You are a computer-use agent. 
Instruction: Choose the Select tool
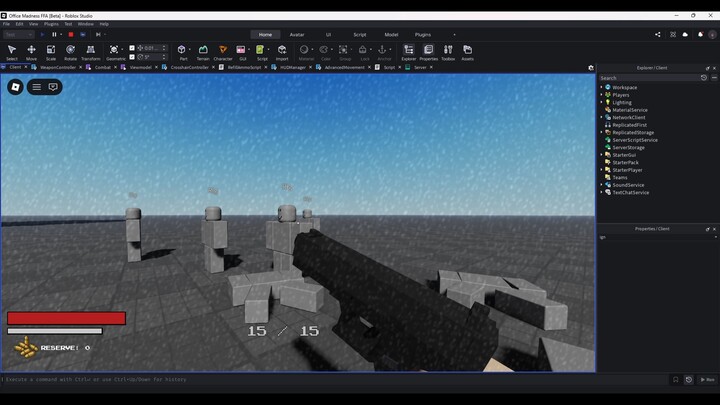(x=12, y=52)
